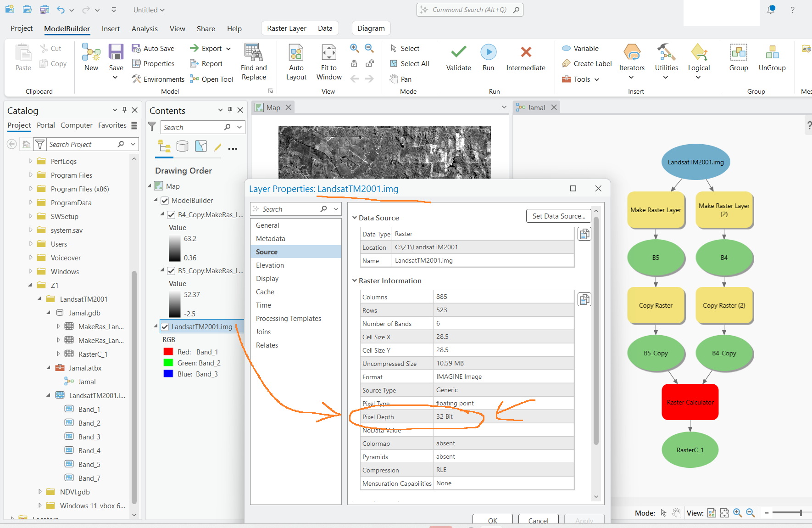The image size is (812, 528).
Task: Collapse the Jamal.gdb tree node
Action: click(x=48, y=313)
